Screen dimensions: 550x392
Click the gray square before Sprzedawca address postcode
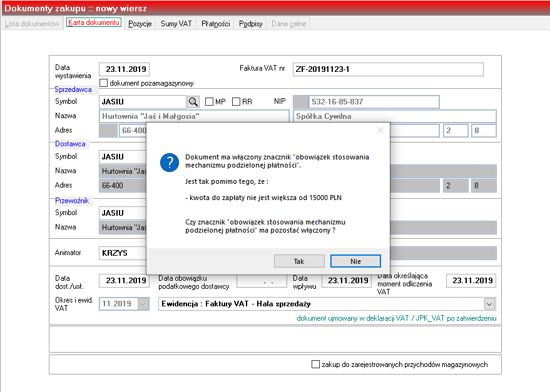tap(108, 131)
